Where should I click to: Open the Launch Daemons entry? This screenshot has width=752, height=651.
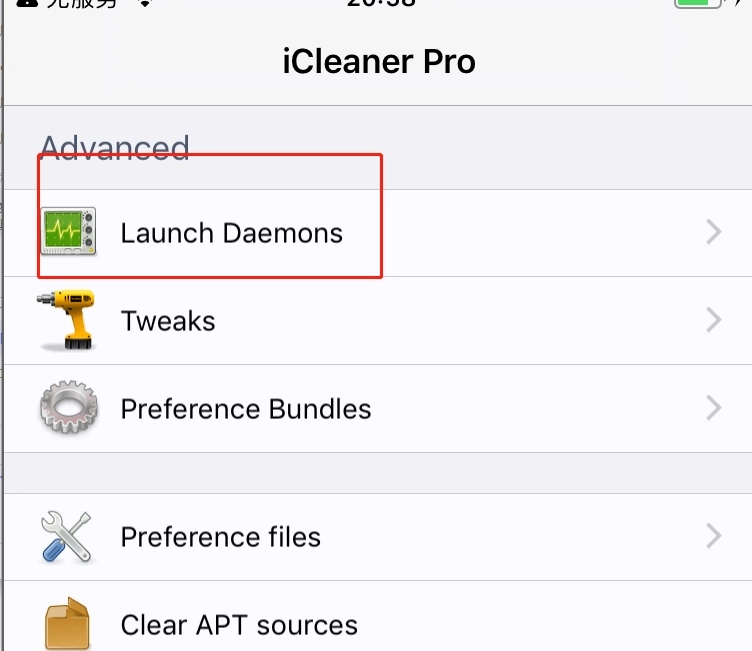(378, 233)
